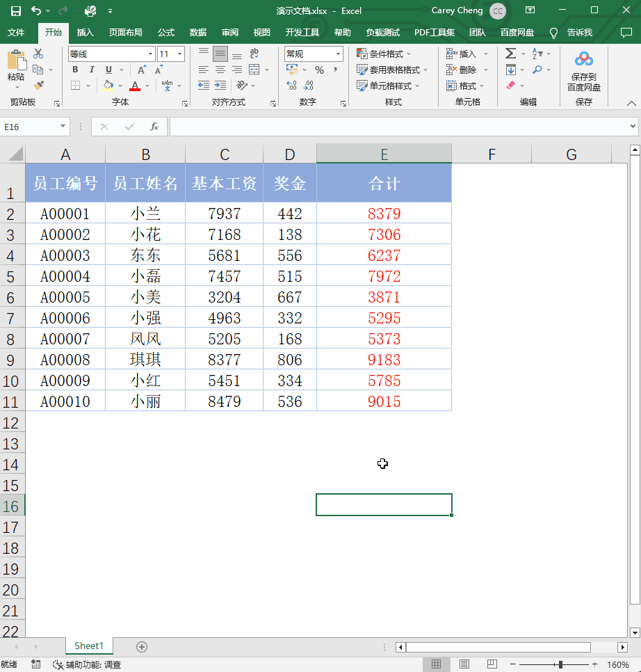
Task: Open the font name dropdown 等线
Action: [150, 54]
